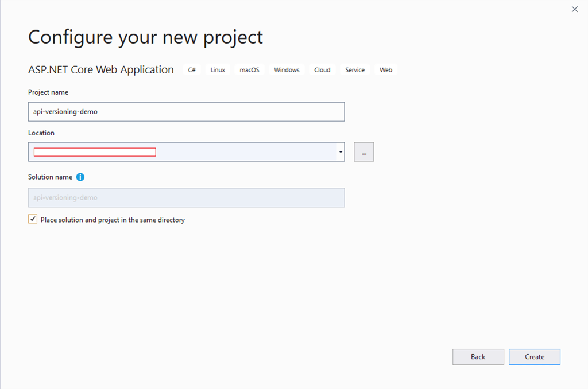Close the Configure your new project dialog

(574, 9)
